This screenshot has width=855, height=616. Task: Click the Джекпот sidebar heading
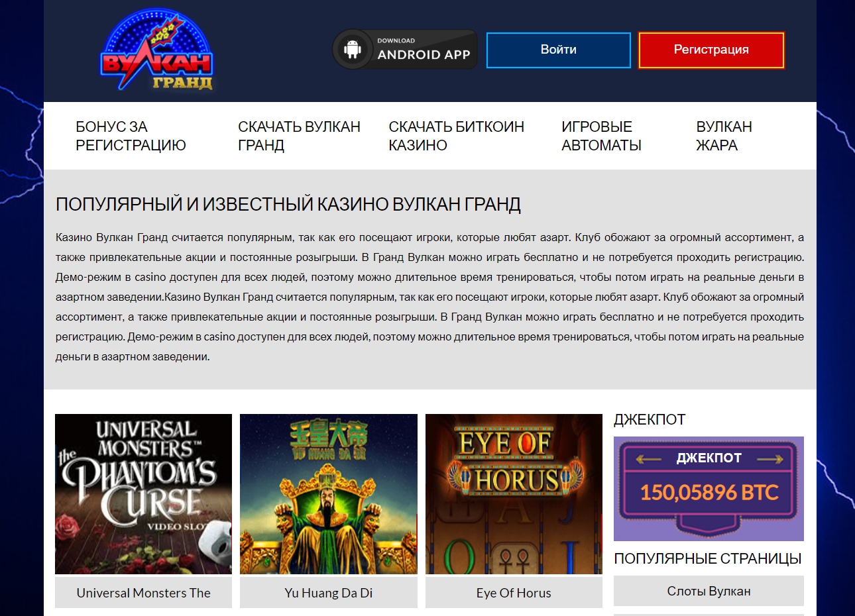coord(650,419)
